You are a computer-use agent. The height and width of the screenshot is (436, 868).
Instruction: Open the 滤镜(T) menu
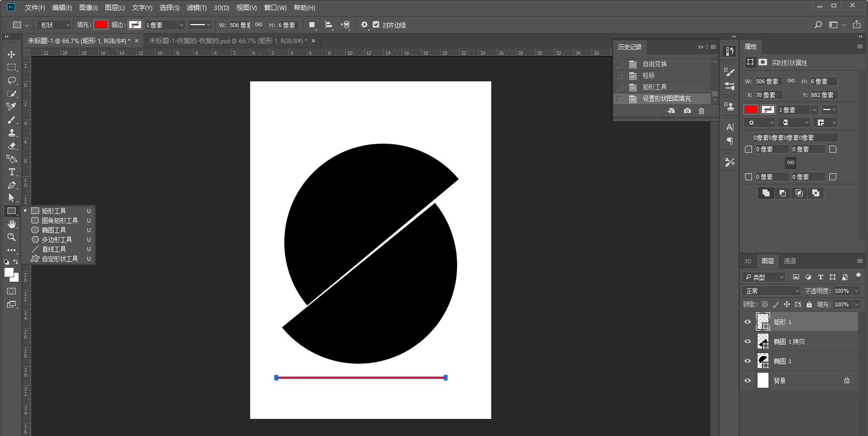[x=196, y=8]
